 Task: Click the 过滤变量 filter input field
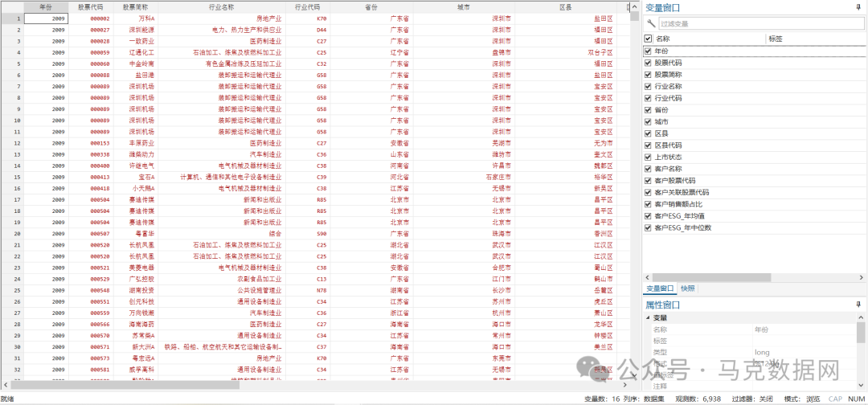(760, 24)
